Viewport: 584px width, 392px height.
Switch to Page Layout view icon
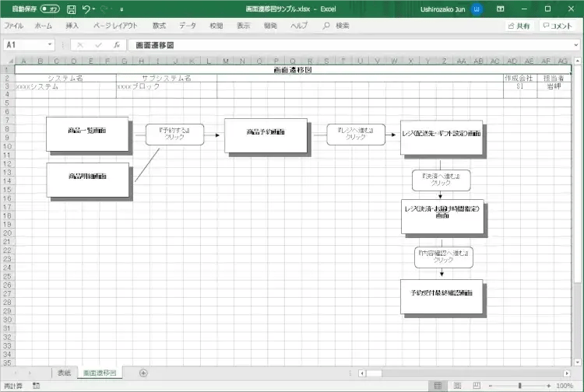[456, 386]
